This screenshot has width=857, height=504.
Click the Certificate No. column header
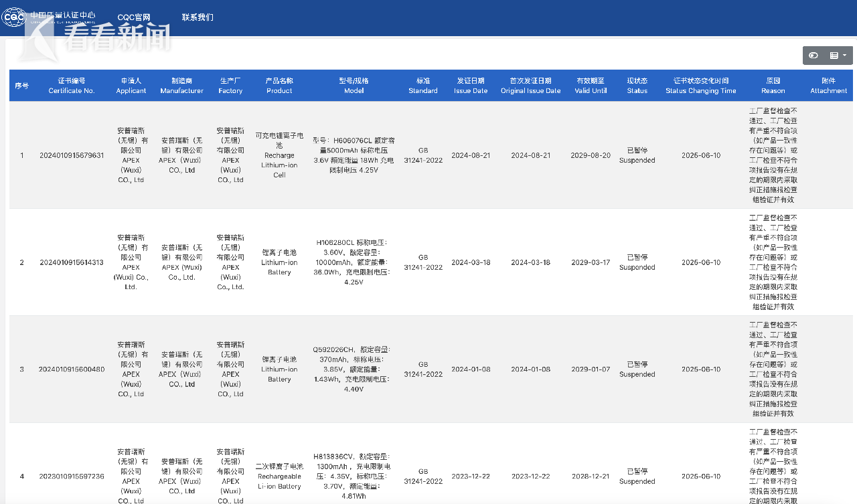[x=72, y=86]
